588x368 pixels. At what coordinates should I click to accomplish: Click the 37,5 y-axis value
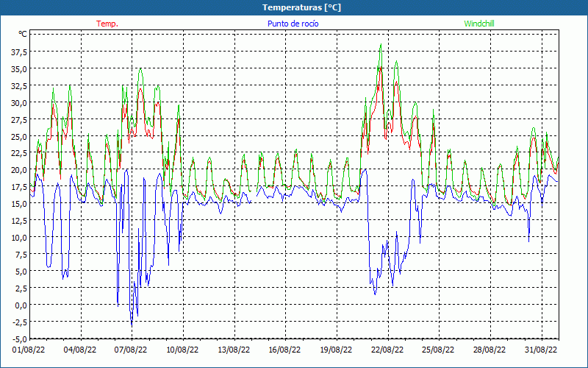point(19,52)
